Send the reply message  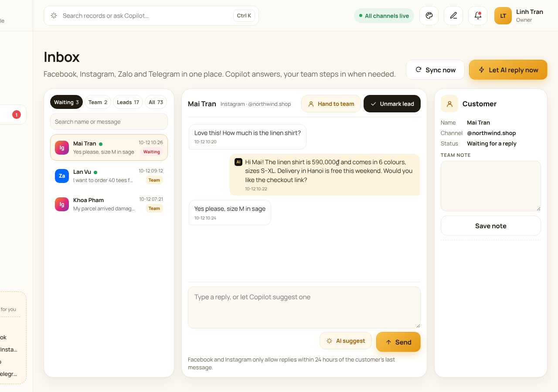tap(398, 342)
